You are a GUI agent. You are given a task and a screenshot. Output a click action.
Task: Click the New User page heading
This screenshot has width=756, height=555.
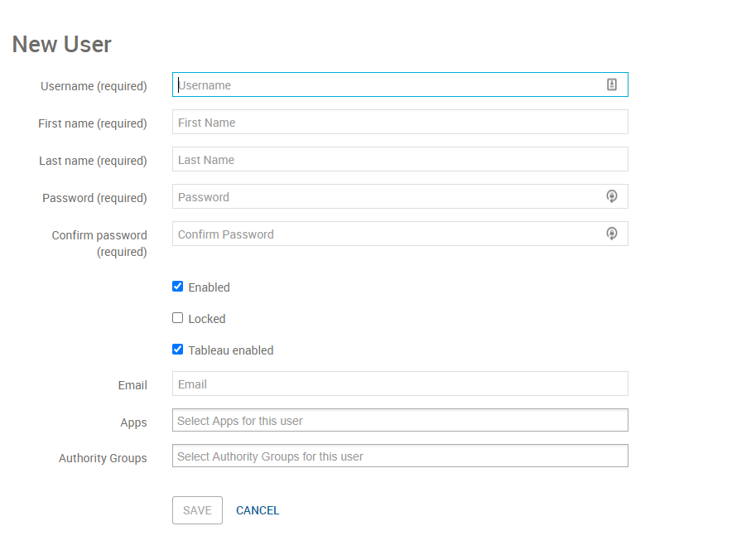pos(62,45)
